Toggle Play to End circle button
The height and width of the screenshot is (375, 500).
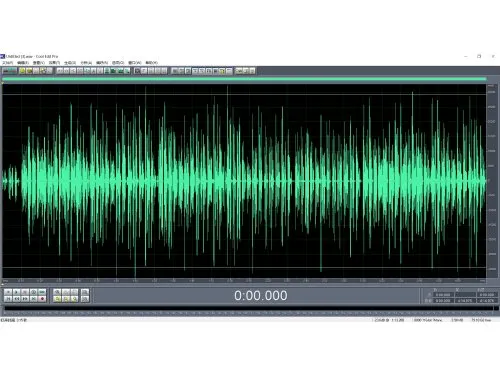tap(33, 292)
